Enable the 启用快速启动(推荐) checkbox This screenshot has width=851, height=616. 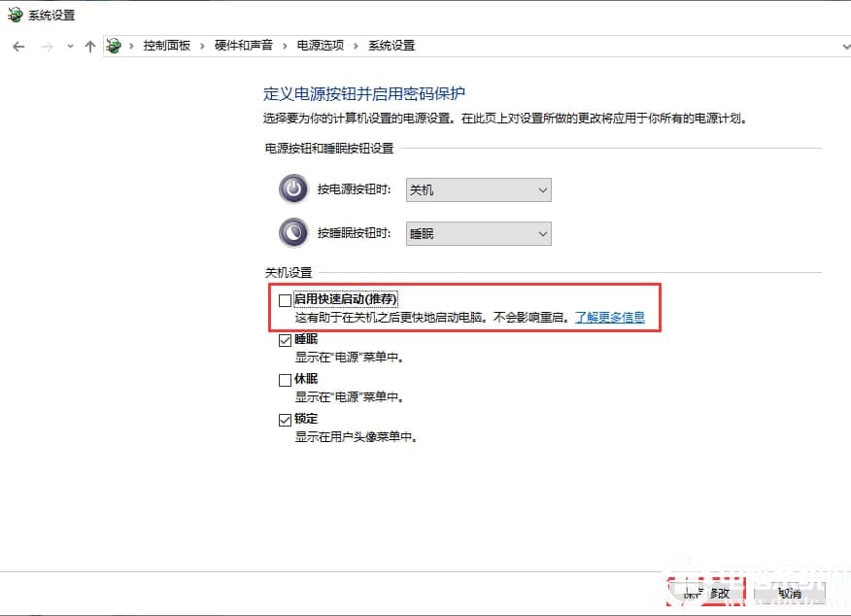(285, 300)
